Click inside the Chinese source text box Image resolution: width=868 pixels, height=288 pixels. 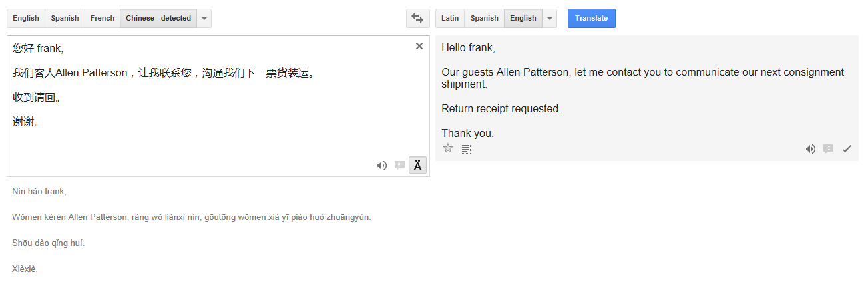coord(218,106)
